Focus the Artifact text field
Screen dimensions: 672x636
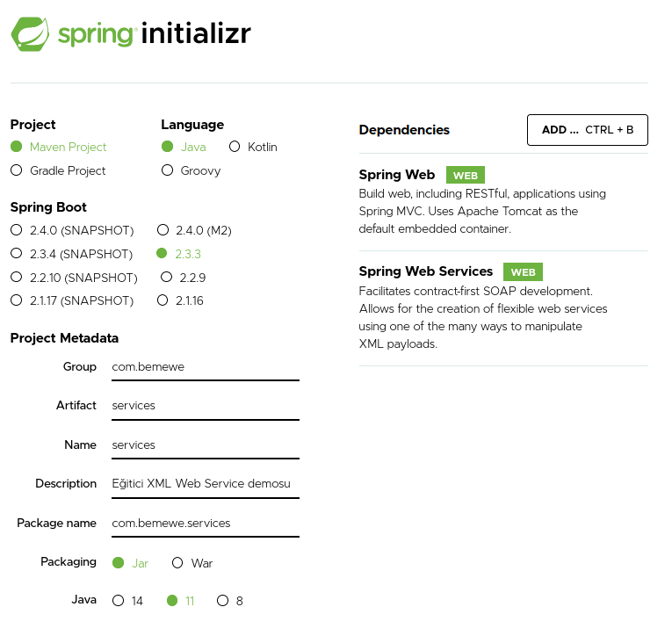(x=206, y=406)
